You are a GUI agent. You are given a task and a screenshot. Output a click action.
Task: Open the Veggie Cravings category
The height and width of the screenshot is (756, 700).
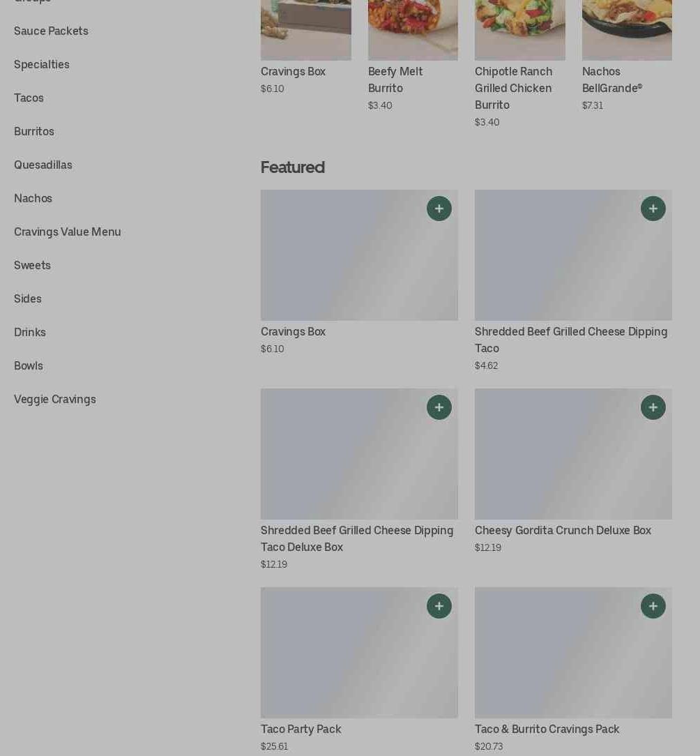pyautogui.click(x=55, y=399)
